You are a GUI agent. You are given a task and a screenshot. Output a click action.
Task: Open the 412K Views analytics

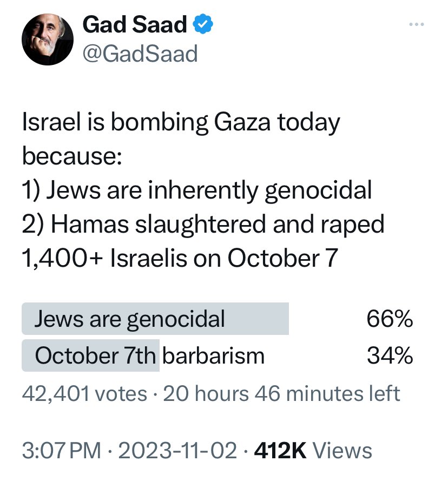click(x=313, y=450)
